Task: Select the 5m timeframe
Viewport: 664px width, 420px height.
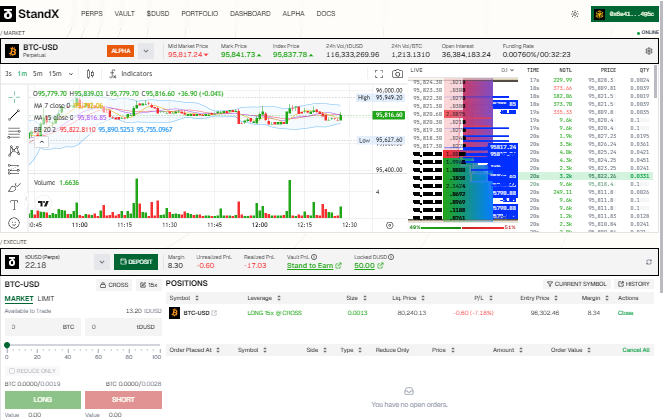Action: pyautogui.click(x=38, y=74)
